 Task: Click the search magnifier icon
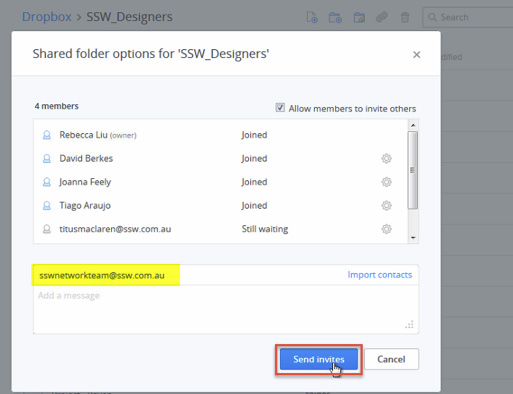tap(432, 17)
